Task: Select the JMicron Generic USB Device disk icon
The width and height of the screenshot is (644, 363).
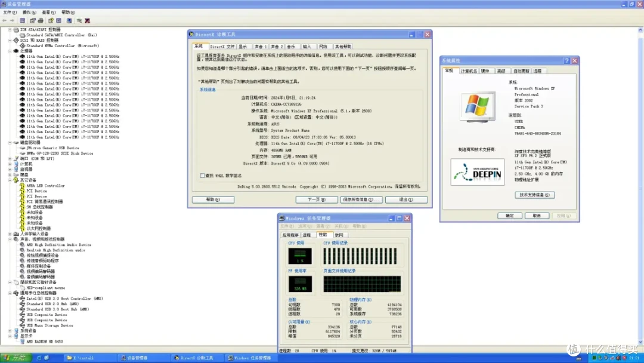Action: tap(22, 148)
